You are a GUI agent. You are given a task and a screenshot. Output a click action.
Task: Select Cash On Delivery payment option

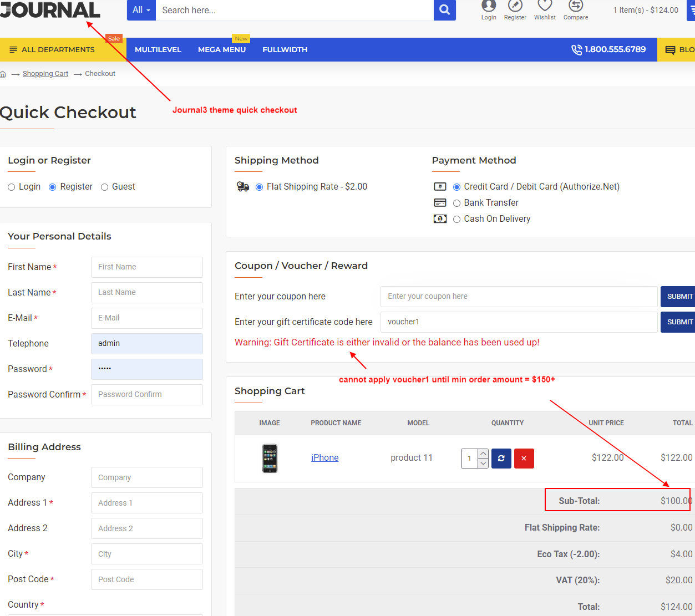click(456, 219)
